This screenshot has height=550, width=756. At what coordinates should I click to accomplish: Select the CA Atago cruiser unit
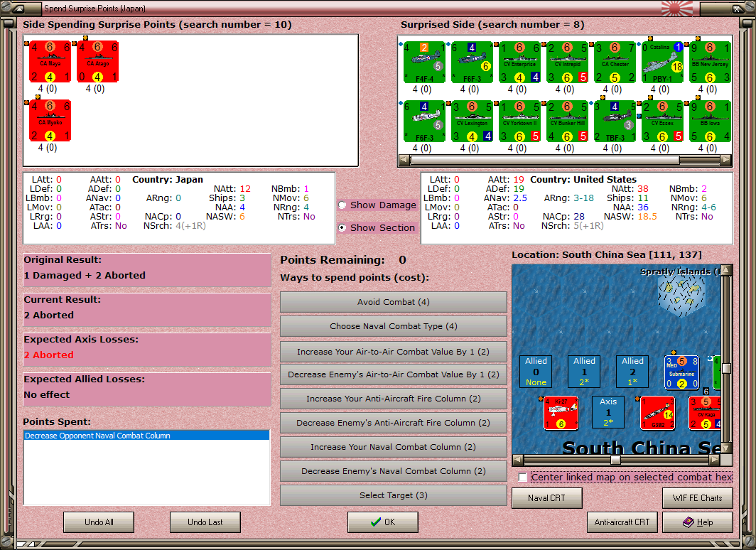coord(98,62)
